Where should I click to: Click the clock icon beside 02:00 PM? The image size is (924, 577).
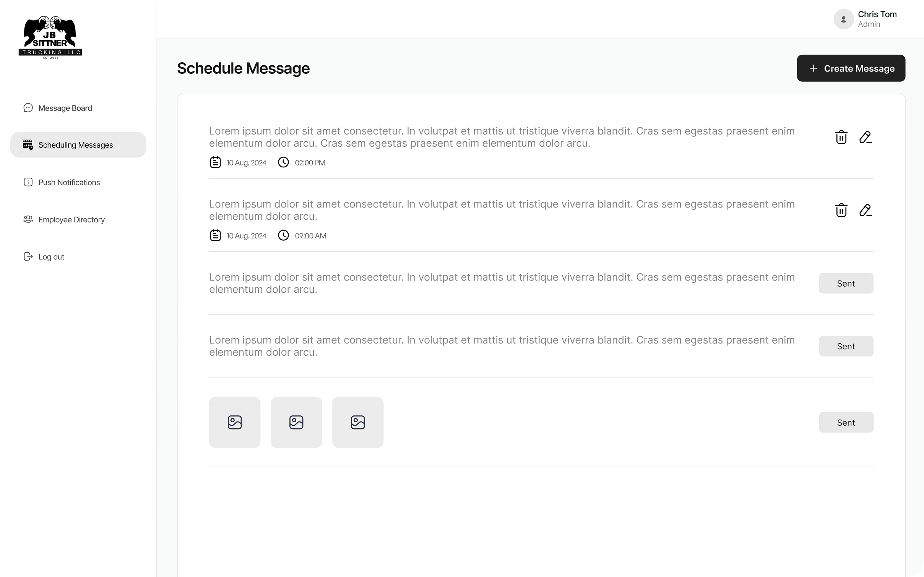click(283, 162)
